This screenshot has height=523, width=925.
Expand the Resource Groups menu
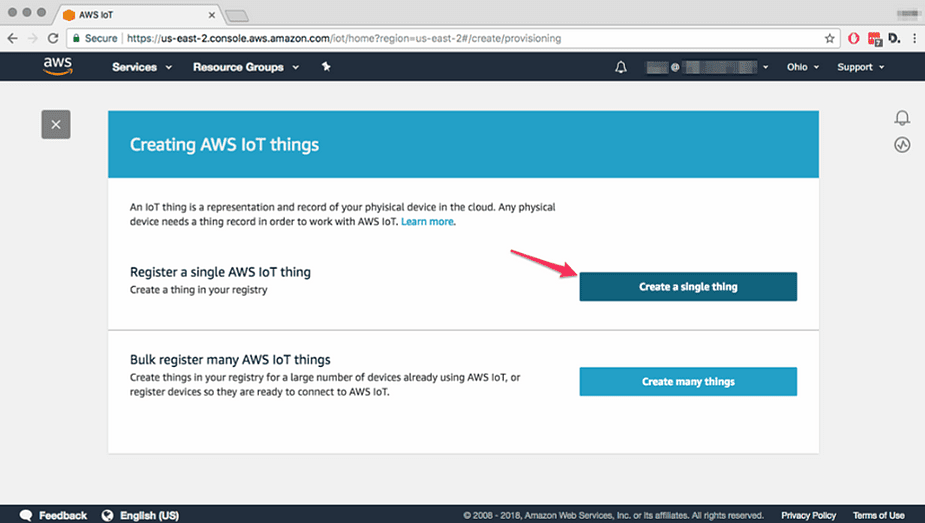coord(246,67)
